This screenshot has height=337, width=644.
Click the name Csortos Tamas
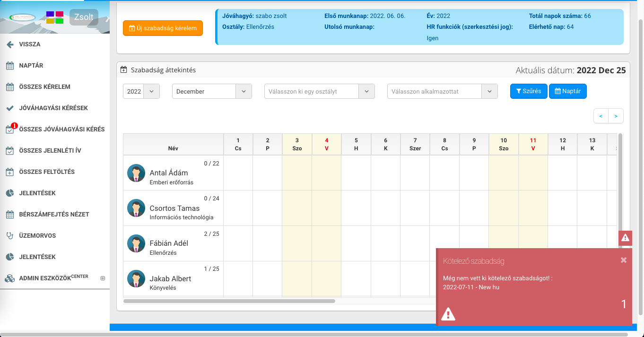(174, 208)
